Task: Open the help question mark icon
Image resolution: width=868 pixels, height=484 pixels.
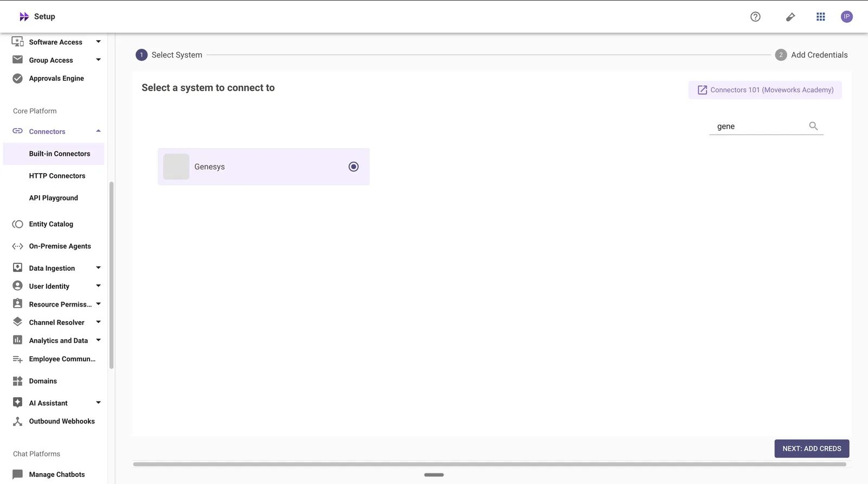Action: (755, 17)
